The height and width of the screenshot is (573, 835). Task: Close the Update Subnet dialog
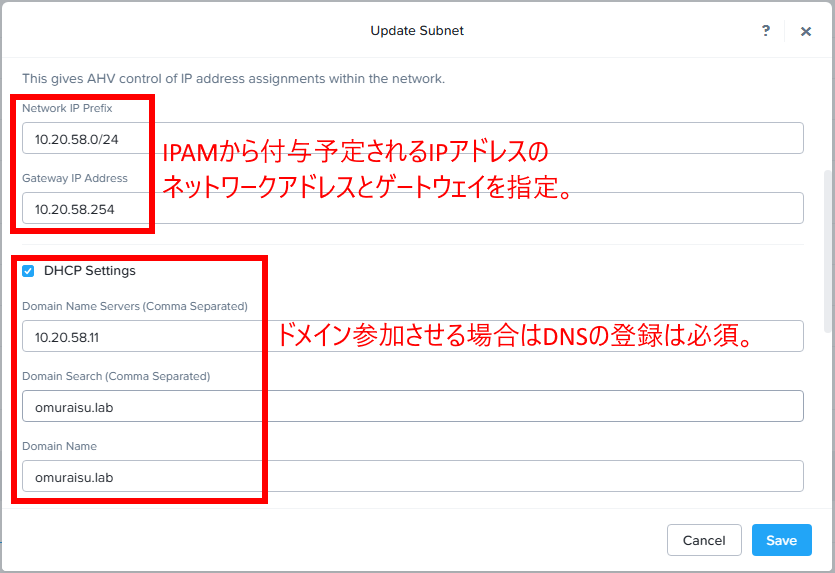pyautogui.click(x=806, y=31)
